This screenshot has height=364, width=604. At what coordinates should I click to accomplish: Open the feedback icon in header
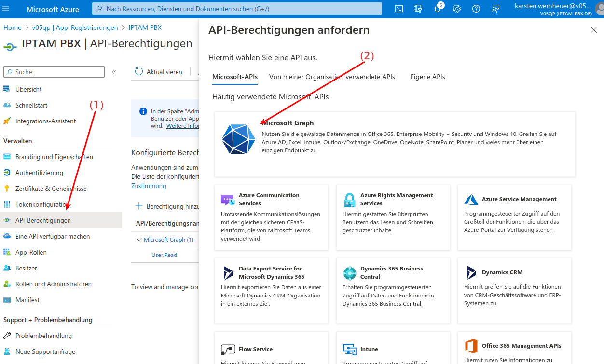[x=495, y=9]
